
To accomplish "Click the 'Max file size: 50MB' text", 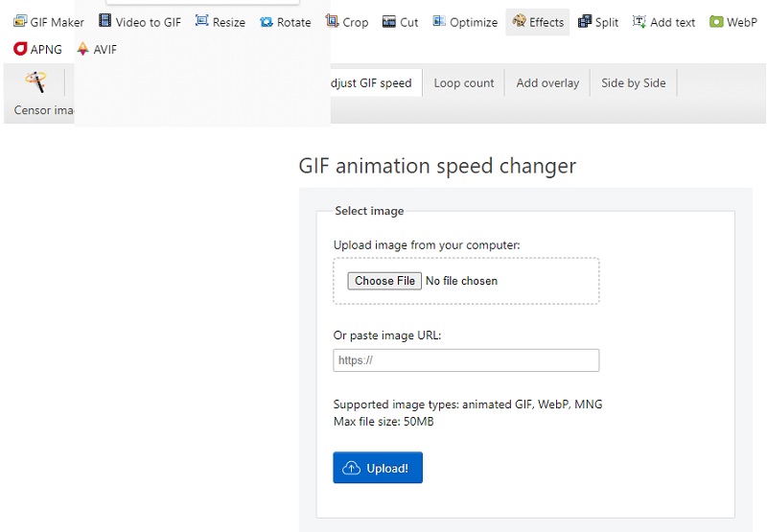I will (x=383, y=422).
